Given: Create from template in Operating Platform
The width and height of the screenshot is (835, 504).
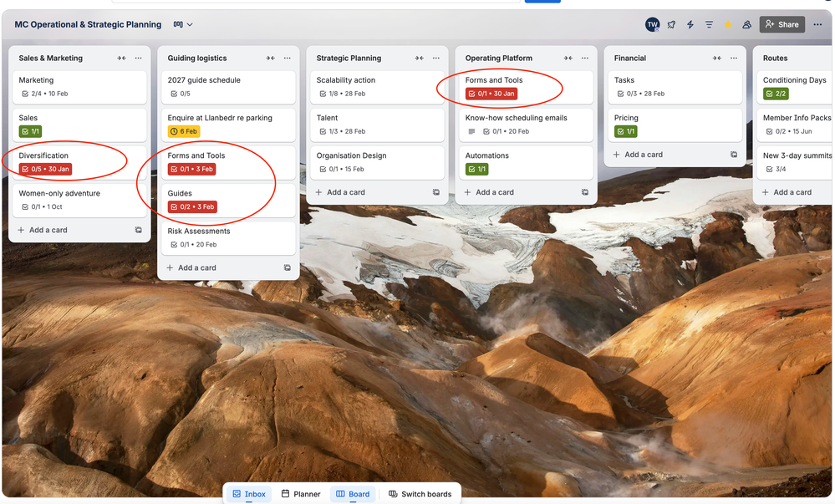Looking at the screenshot, I should point(585,192).
